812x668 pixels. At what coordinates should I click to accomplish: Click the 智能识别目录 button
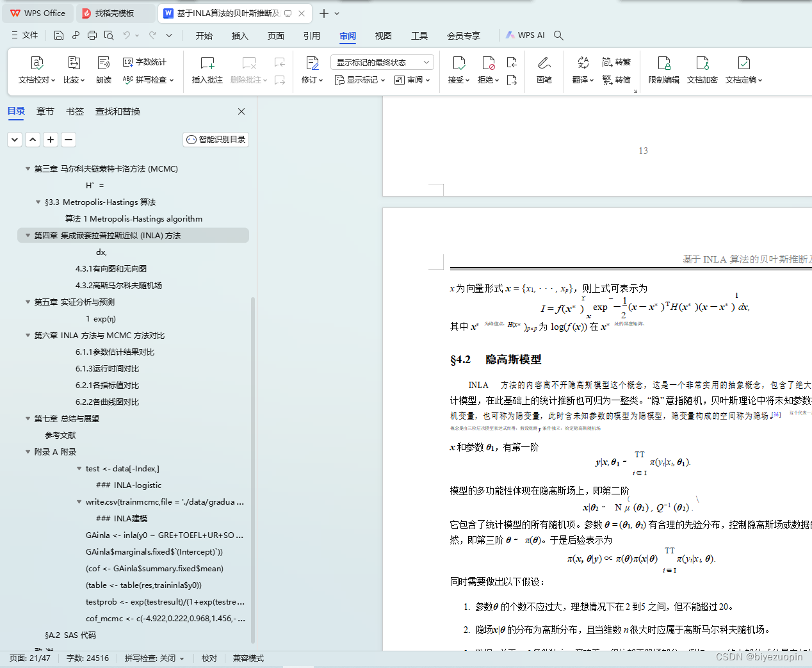pyautogui.click(x=216, y=139)
